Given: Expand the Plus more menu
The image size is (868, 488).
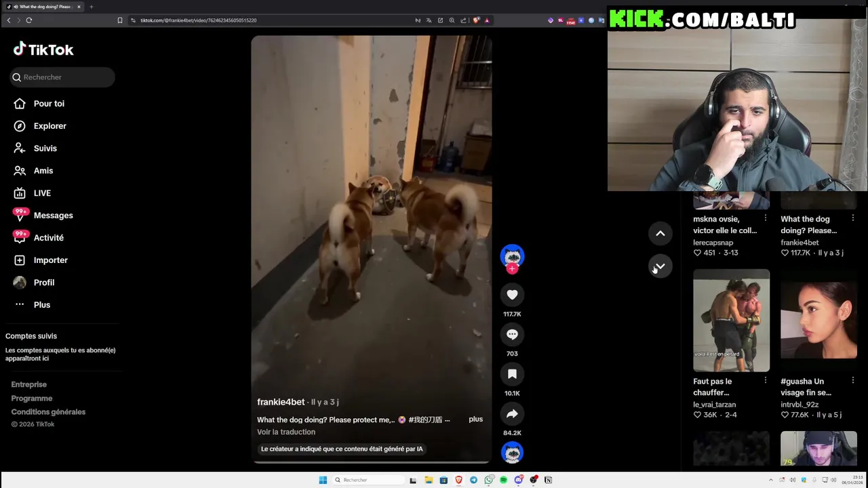Looking at the screenshot, I should click(x=32, y=305).
